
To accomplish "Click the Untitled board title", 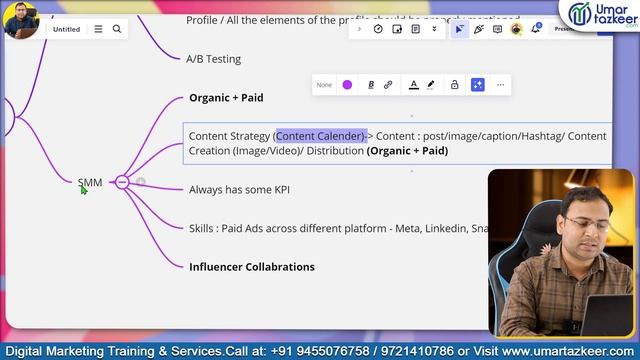I will [x=67, y=29].
